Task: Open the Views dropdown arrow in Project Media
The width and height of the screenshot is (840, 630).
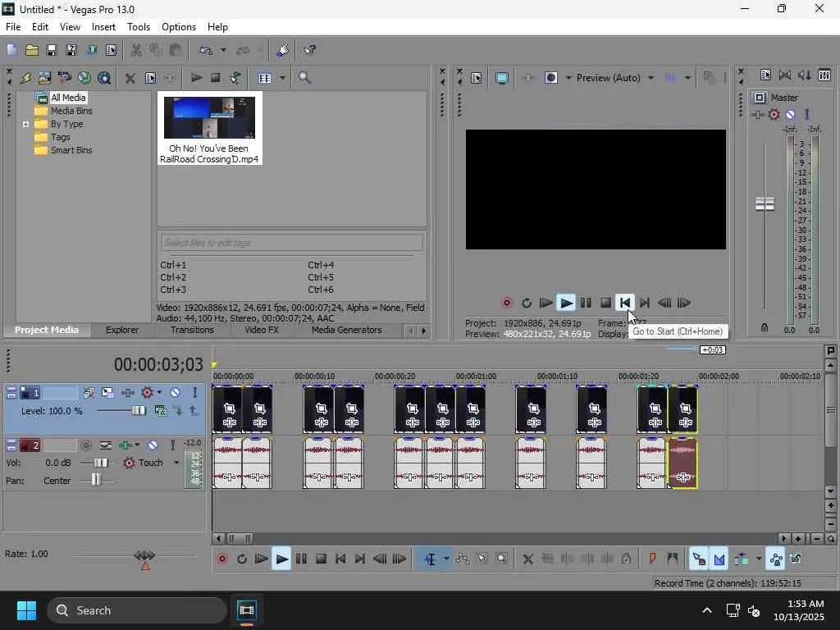Action: 282,78
